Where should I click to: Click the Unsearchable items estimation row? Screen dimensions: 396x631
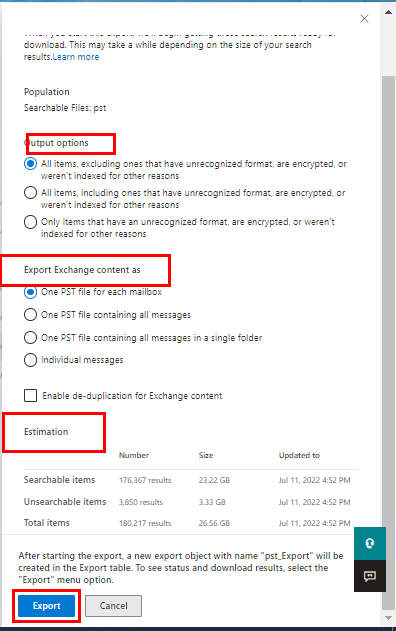pyautogui.click(x=191, y=502)
